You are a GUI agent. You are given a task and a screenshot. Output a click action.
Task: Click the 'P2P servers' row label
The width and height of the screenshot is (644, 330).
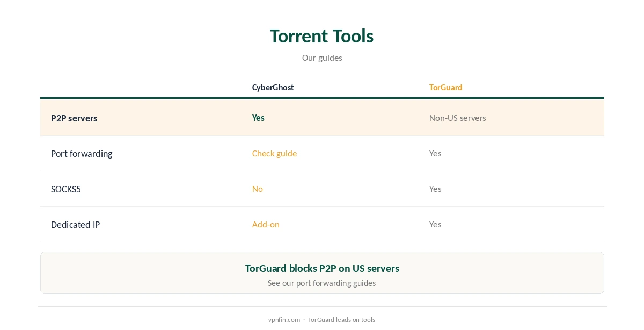(74, 118)
